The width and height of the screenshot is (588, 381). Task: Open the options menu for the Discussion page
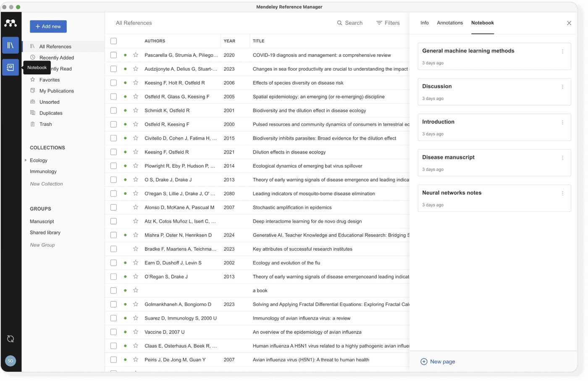[x=563, y=87]
